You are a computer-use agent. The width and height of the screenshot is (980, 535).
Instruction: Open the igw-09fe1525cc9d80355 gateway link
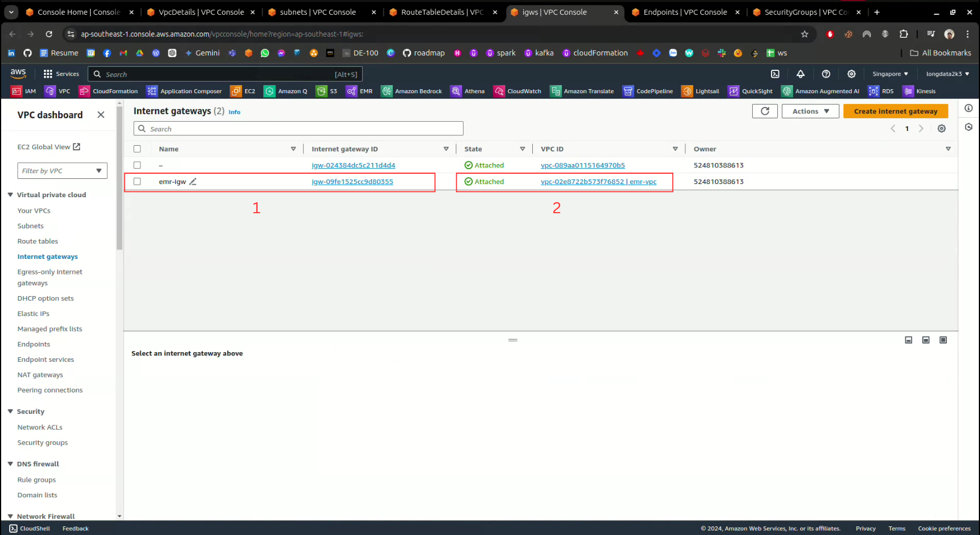coord(352,182)
